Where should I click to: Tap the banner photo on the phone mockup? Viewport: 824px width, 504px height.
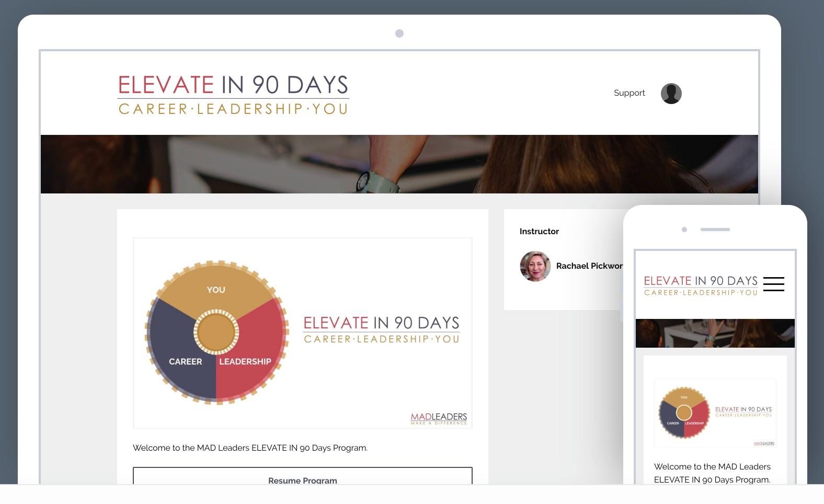tap(715, 333)
